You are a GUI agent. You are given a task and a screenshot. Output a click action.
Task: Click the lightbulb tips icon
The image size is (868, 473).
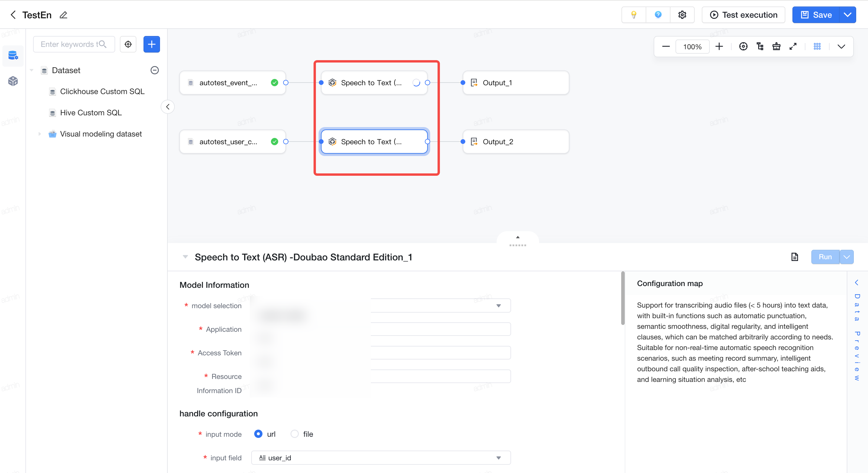pos(634,15)
